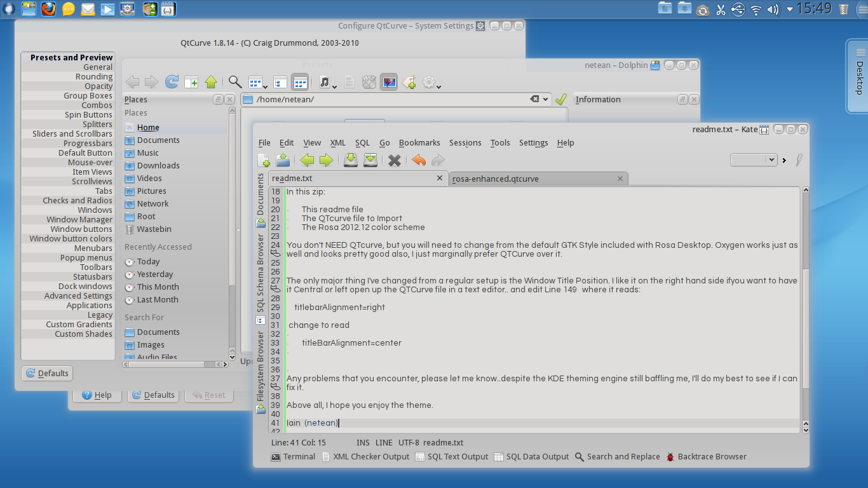Toggle the Backtrace Browser panel
This screenshot has width=868, height=488.
click(x=706, y=456)
